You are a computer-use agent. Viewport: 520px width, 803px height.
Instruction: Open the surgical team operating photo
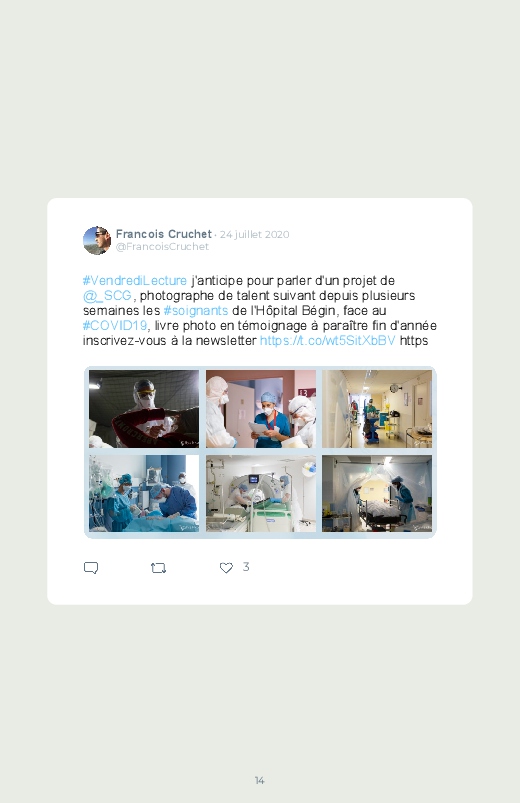point(144,494)
